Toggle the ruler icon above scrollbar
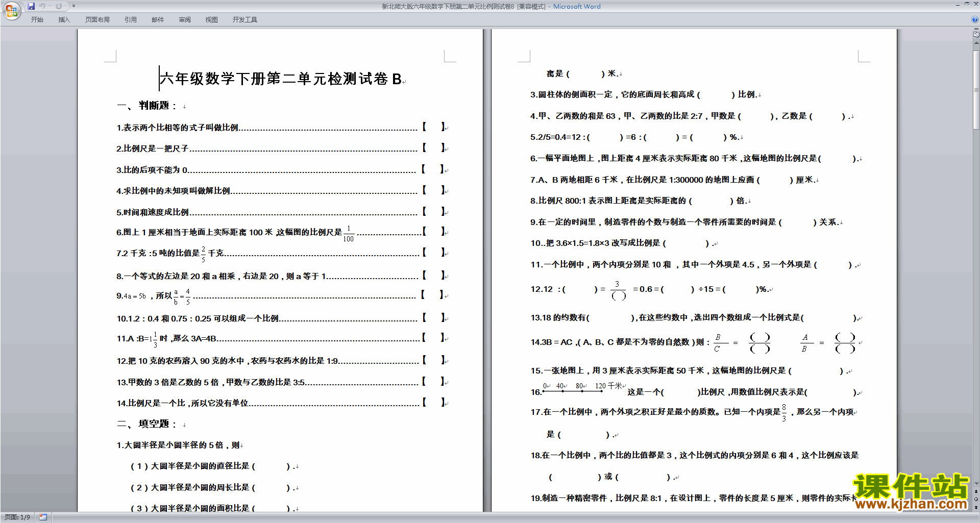 (976, 35)
